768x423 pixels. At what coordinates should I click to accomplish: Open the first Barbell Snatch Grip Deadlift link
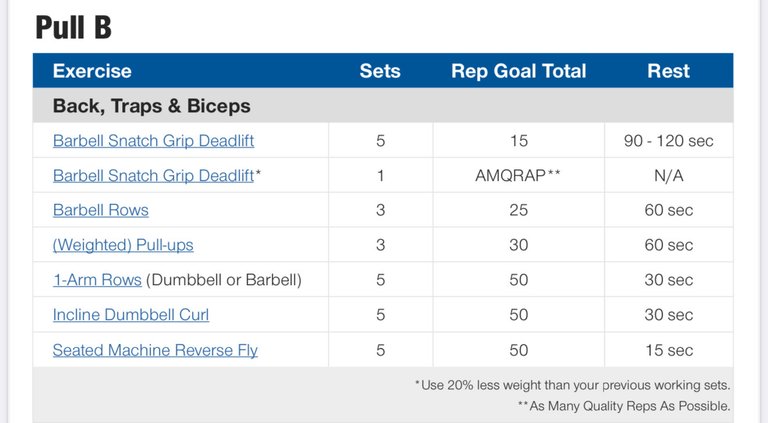click(153, 141)
